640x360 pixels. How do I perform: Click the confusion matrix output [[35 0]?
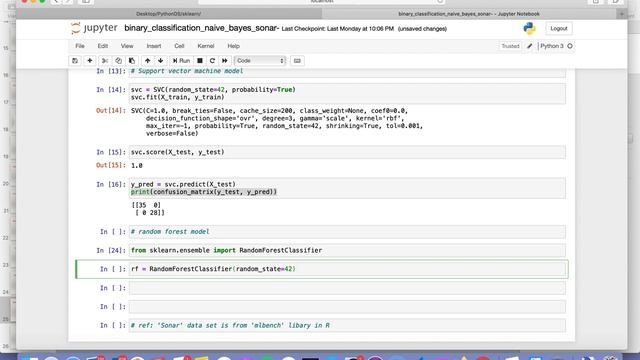(146, 205)
